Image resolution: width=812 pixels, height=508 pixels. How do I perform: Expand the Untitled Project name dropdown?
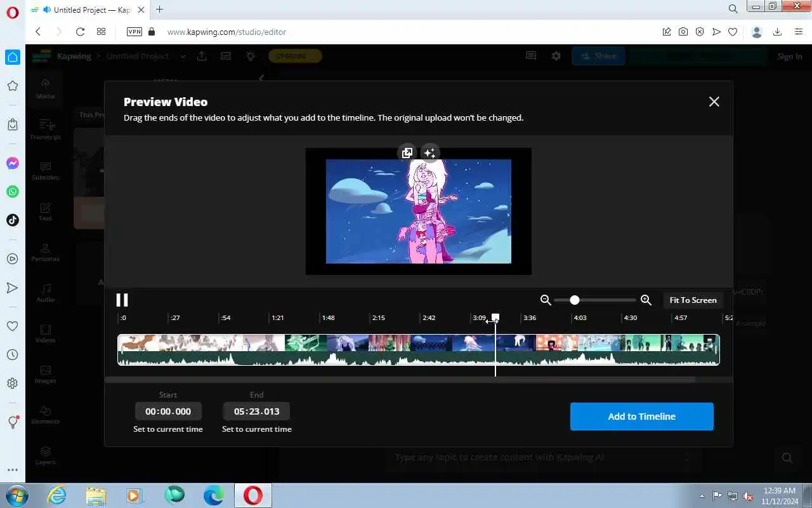coord(183,56)
